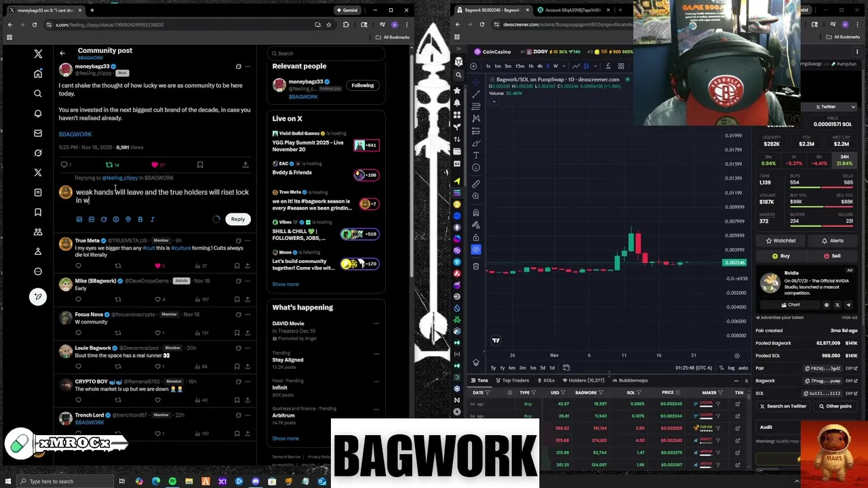Collapse chart legend with chevron

click(494, 102)
